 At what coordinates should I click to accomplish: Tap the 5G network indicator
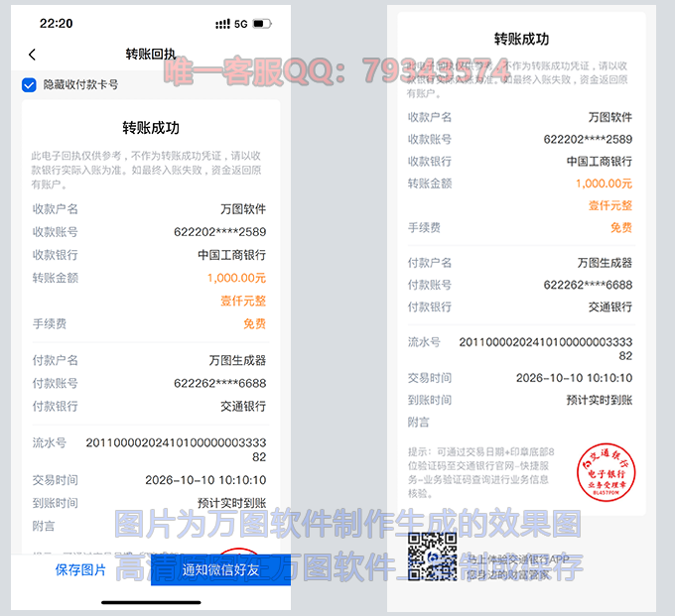240,23
